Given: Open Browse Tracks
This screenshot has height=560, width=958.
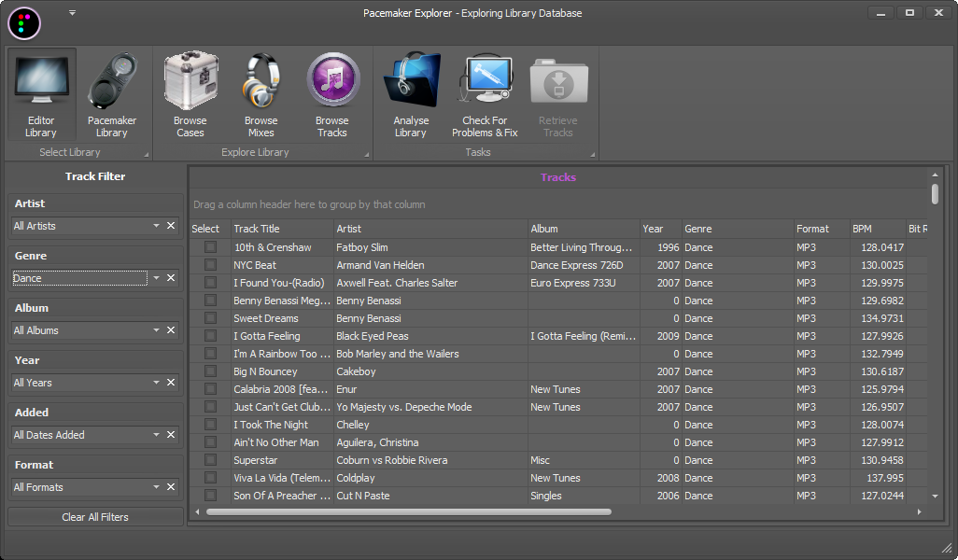Looking at the screenshot, I should click(x=331, y=94).
